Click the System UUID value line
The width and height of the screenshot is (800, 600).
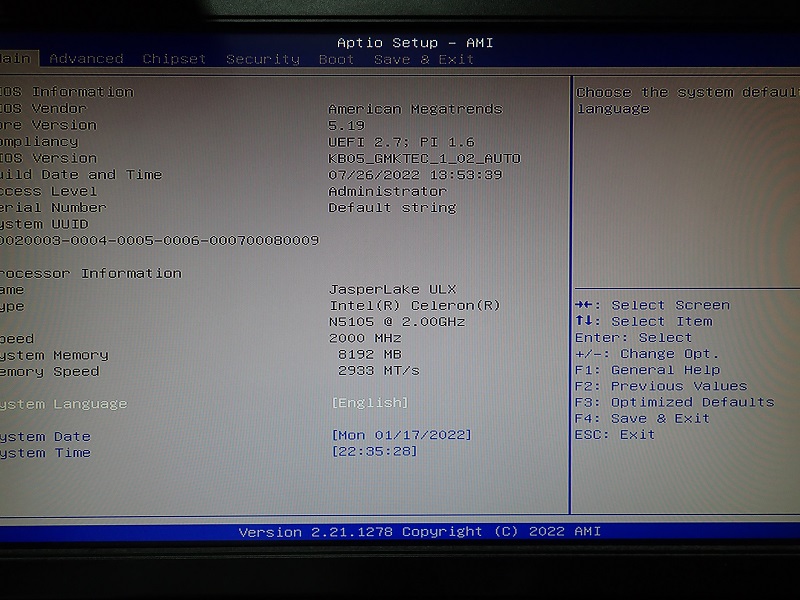pos(160,240)
